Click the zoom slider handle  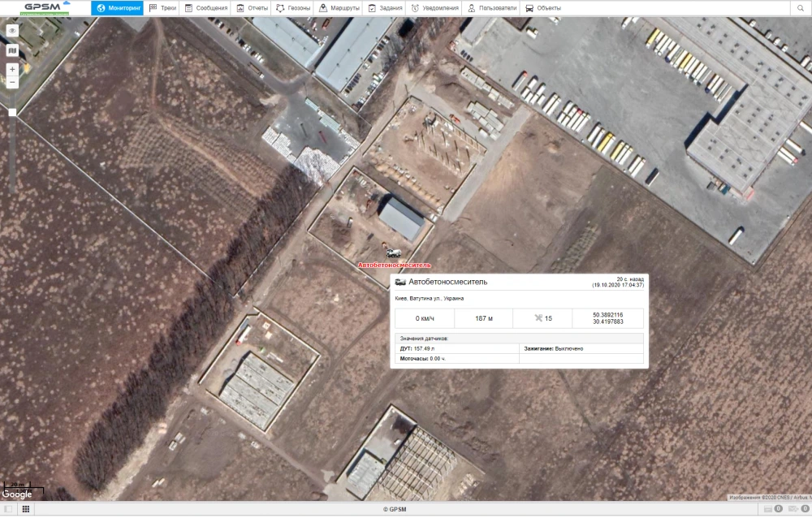point(12,112)
